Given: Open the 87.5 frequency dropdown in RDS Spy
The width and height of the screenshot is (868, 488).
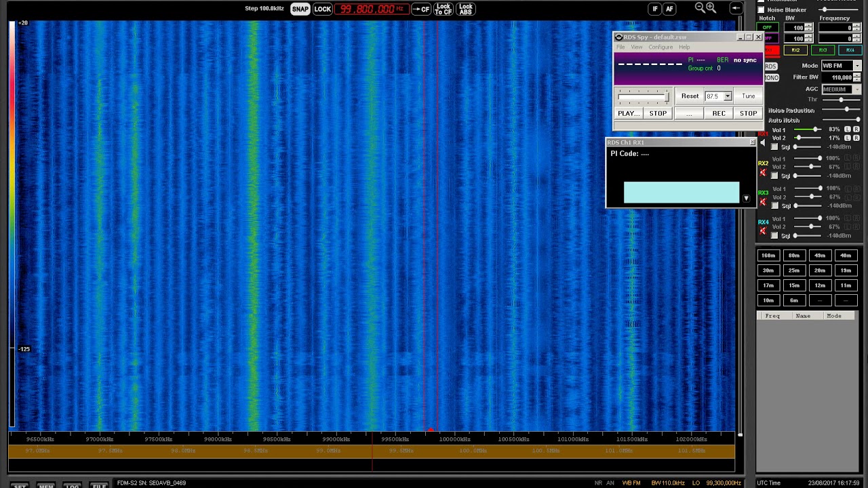Looking at the screenshot, I should [728, 96].
